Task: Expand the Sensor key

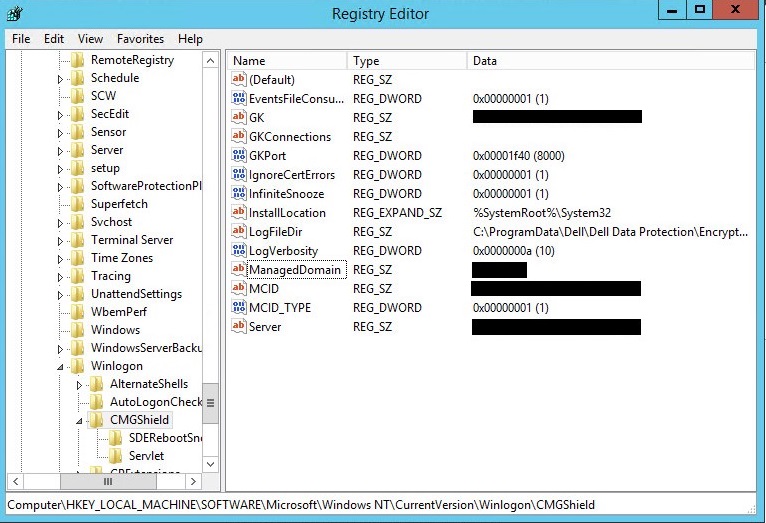Action: coord(60,133)
